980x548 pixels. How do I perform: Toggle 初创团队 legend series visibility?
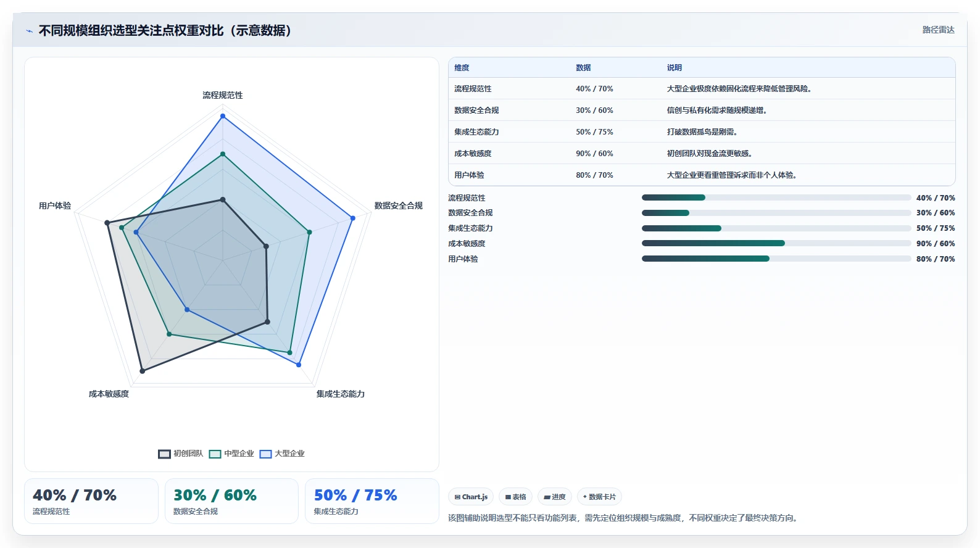click(181, 454)
